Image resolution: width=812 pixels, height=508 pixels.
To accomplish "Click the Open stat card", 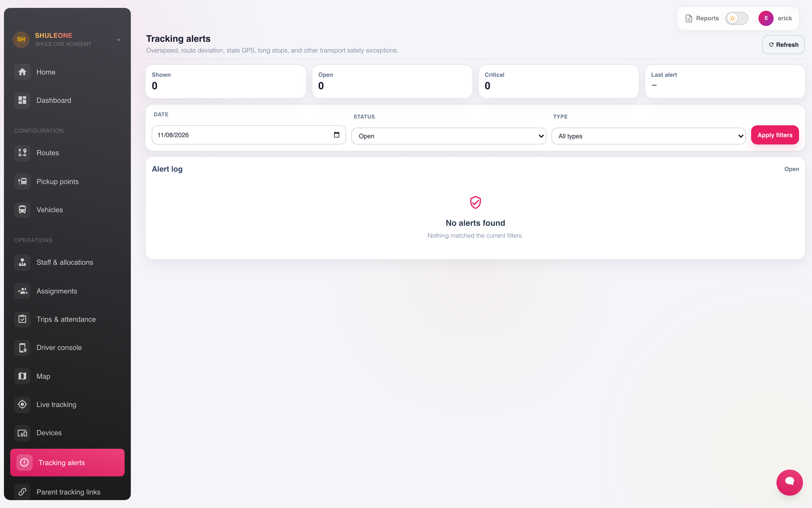I will pyautogui.click(x=392, y=82).
